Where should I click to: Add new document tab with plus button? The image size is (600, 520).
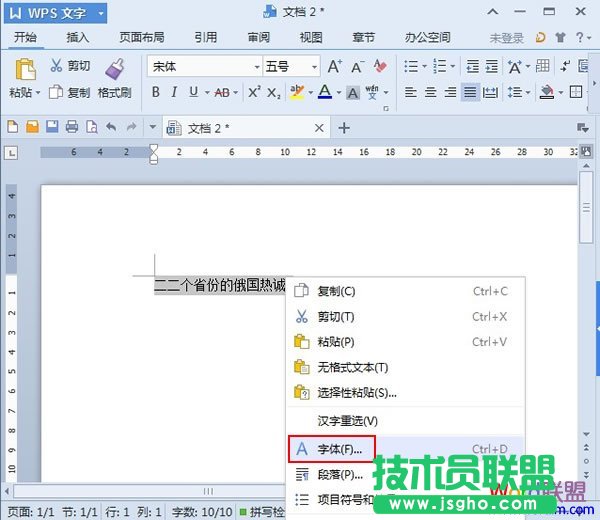(x=344, y=128)
